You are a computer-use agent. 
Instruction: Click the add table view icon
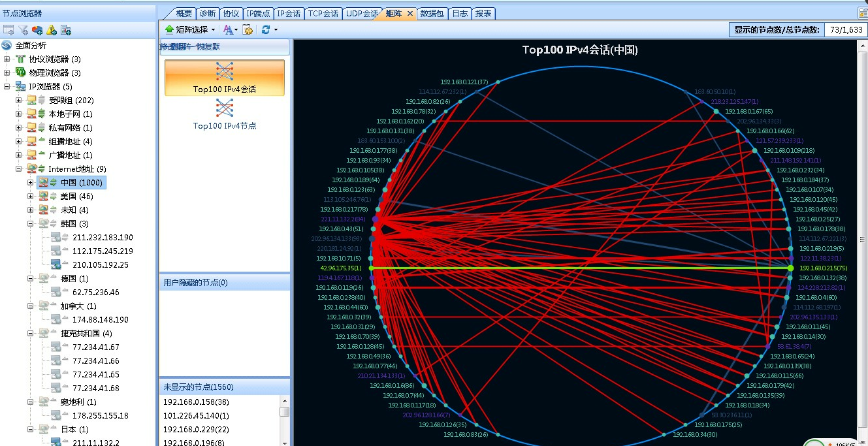[8, 30]
